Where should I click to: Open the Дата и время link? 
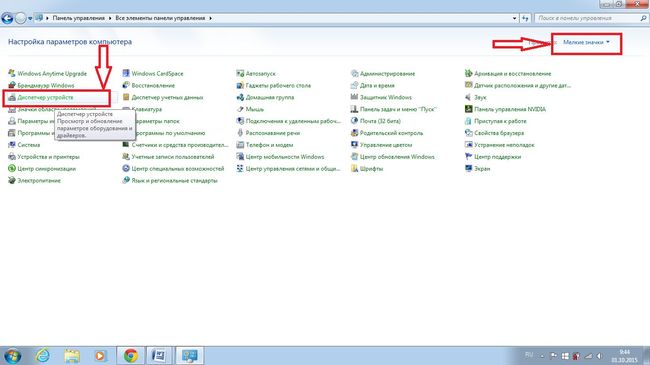point(377,85)
